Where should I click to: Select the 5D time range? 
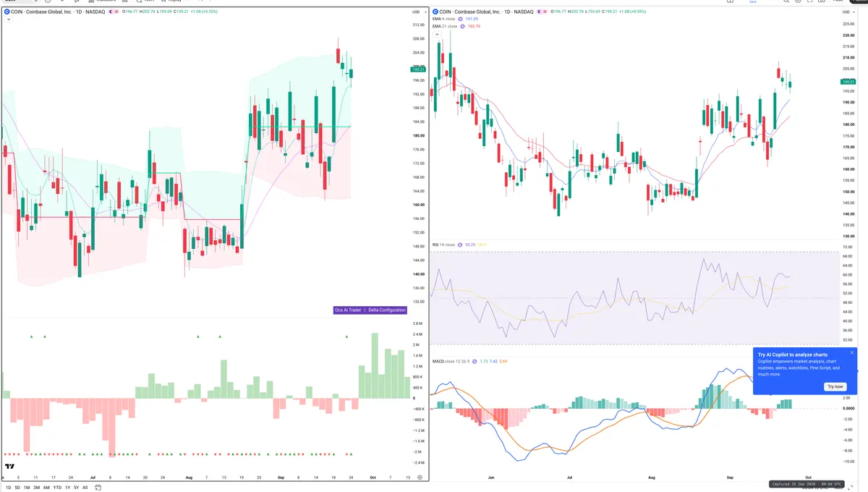17,488
